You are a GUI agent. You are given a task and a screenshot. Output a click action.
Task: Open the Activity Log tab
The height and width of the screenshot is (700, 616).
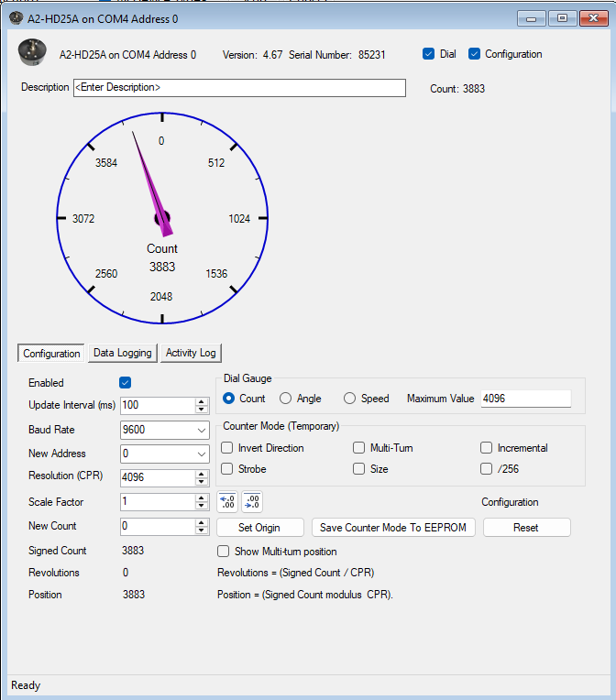(191, 353)
